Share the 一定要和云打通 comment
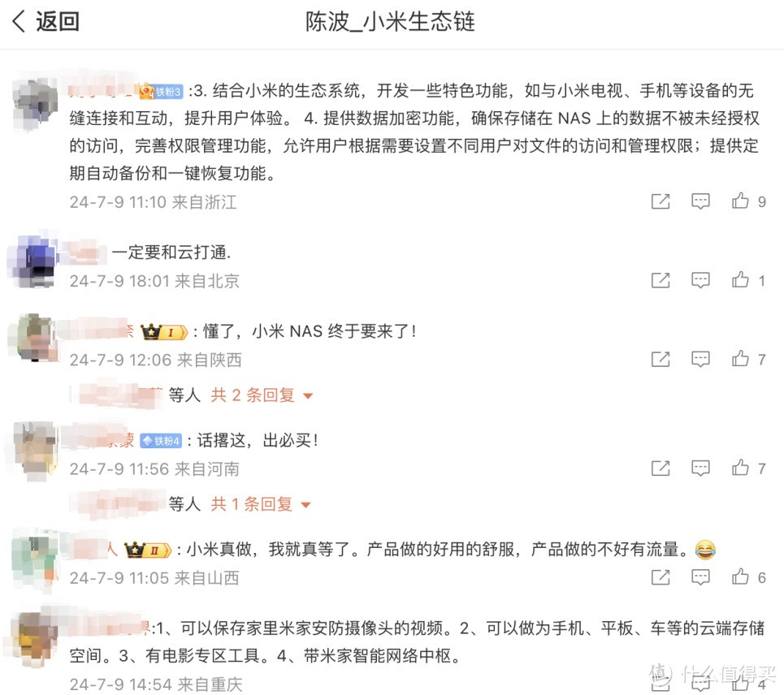The image size is (784, 695). pyautogui.click(x=660, y=280)
